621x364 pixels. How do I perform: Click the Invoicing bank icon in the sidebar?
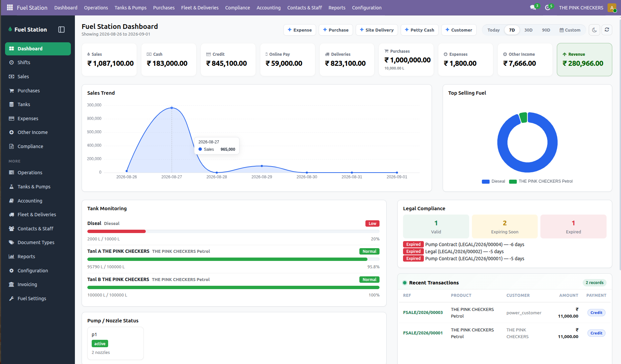pyautogui.click(x=11, y=284)
